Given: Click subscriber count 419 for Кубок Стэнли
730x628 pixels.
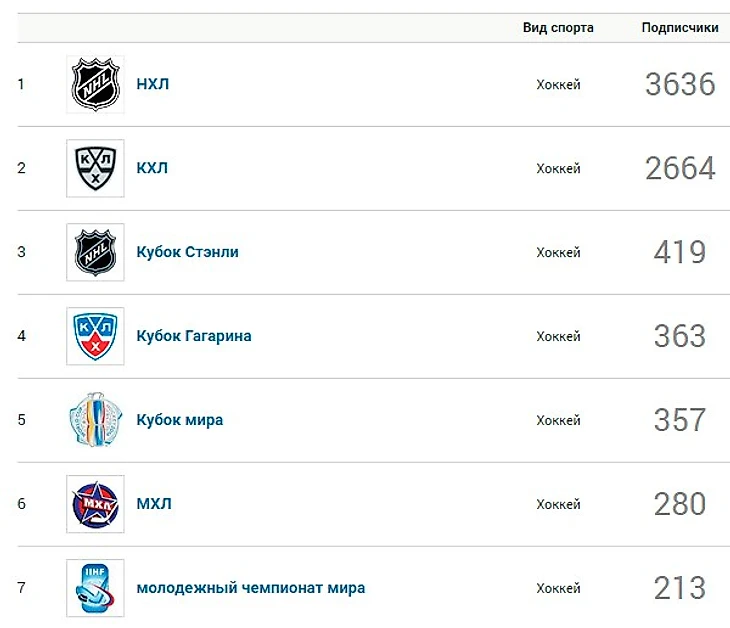Looking at the screenshot, I should coord(680,252).
